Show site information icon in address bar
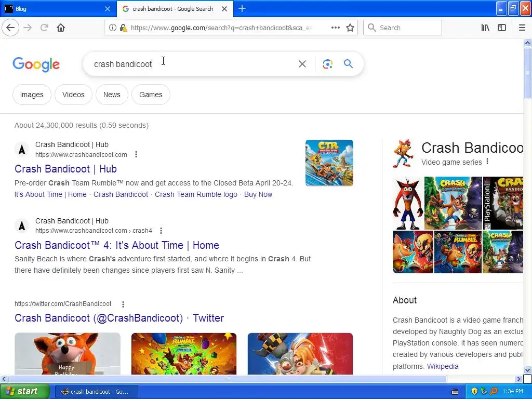532x399 pixels. (x=113, y=28)
